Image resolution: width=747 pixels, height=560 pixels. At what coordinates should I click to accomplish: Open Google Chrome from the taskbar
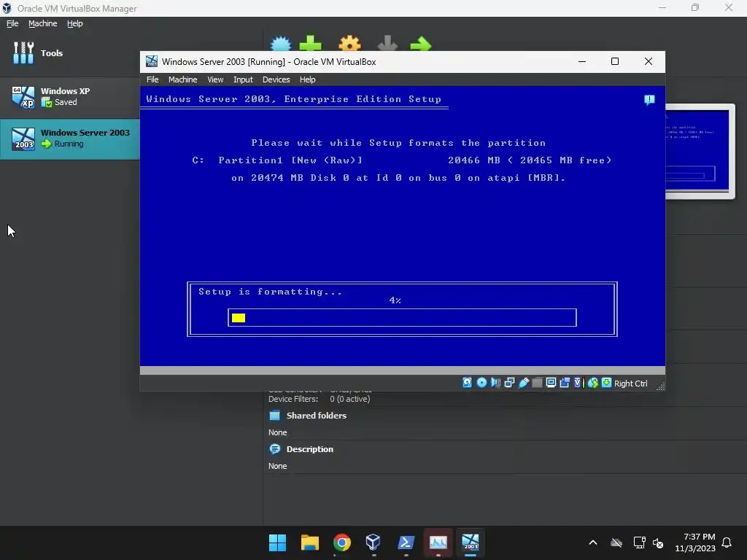click(342, 542)
